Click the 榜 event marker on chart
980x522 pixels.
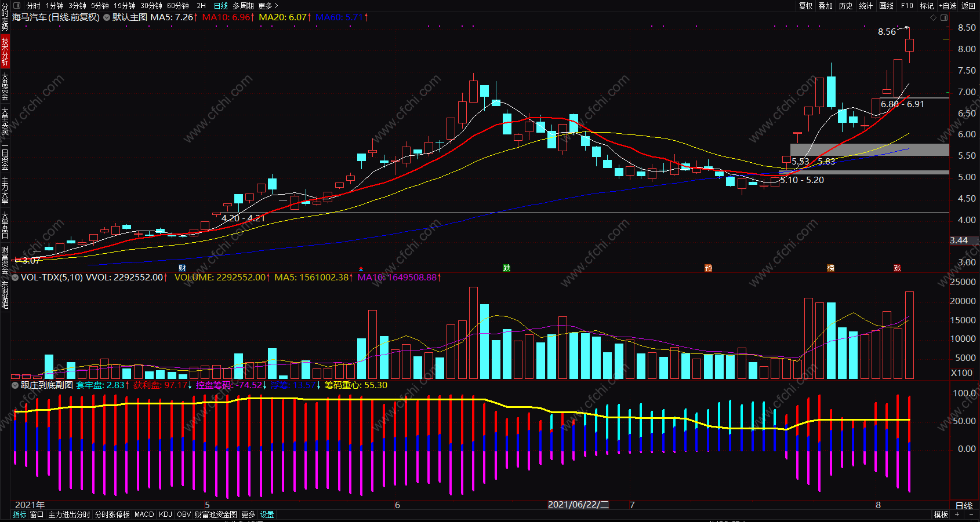[830, 268]
